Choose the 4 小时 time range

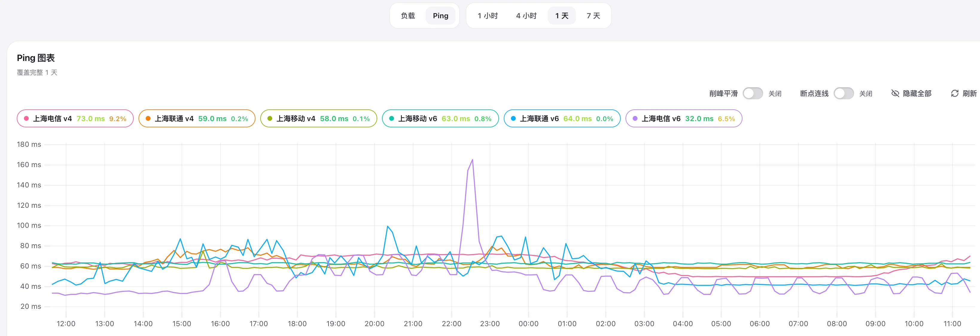click(x=526, y=16)
